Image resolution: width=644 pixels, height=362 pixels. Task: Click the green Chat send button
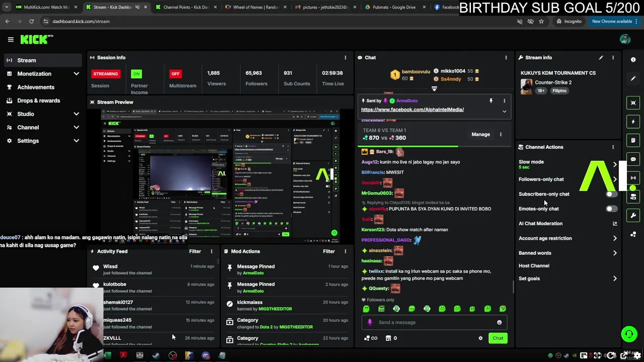pos(498,338)
